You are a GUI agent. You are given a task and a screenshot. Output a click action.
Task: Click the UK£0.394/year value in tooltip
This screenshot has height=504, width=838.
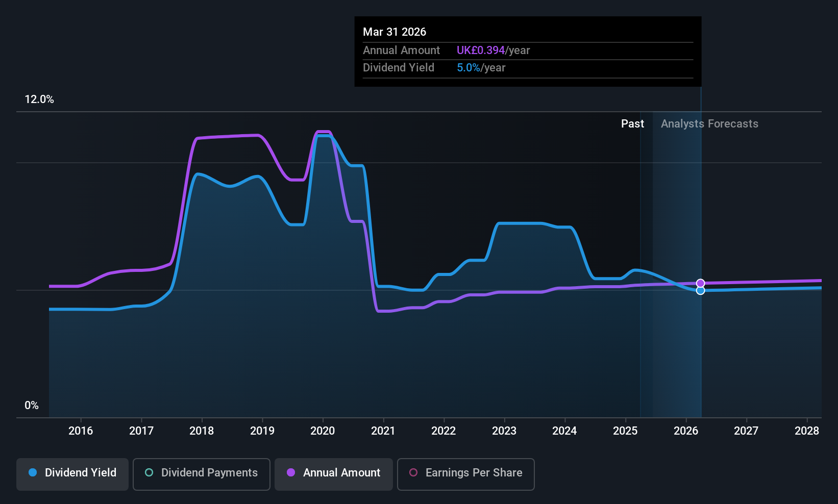coord(493,51)
